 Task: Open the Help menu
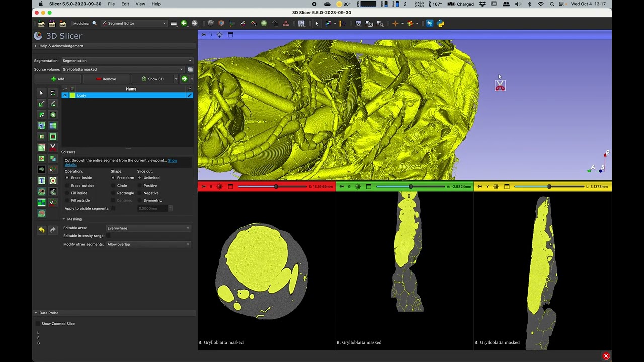(156, 4)
